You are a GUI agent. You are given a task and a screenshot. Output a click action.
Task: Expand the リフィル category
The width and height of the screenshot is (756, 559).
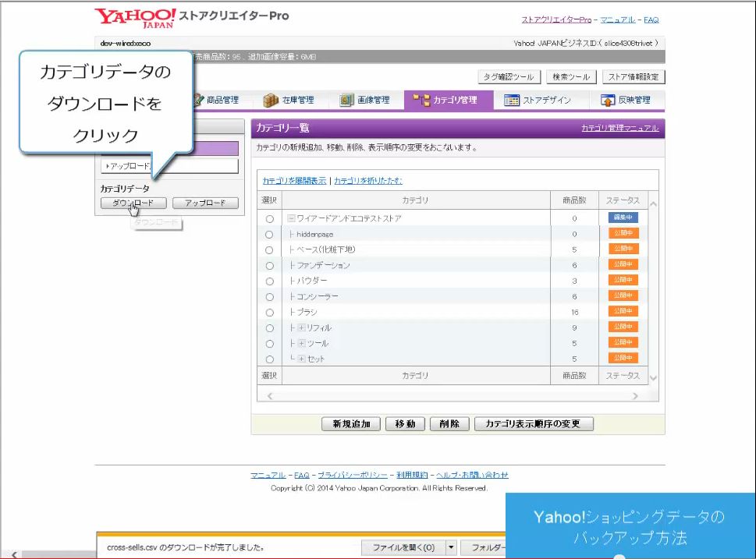click(x=302, y=328)
